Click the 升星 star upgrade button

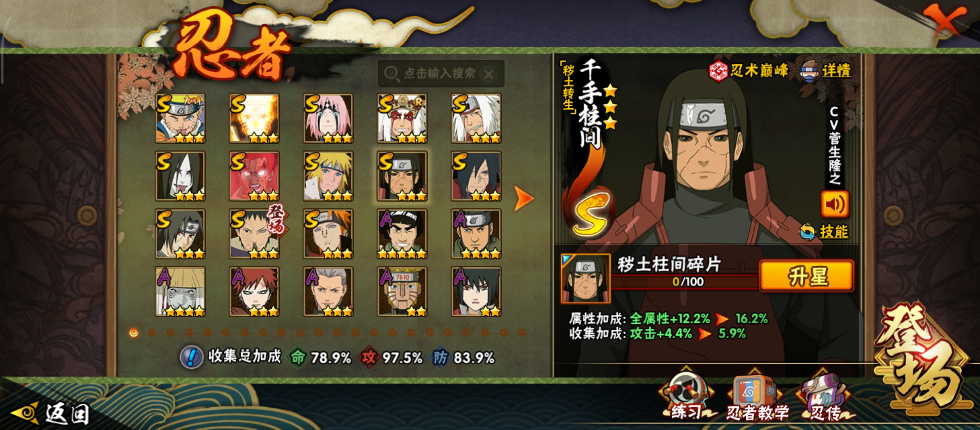click(x=806, y=276)
